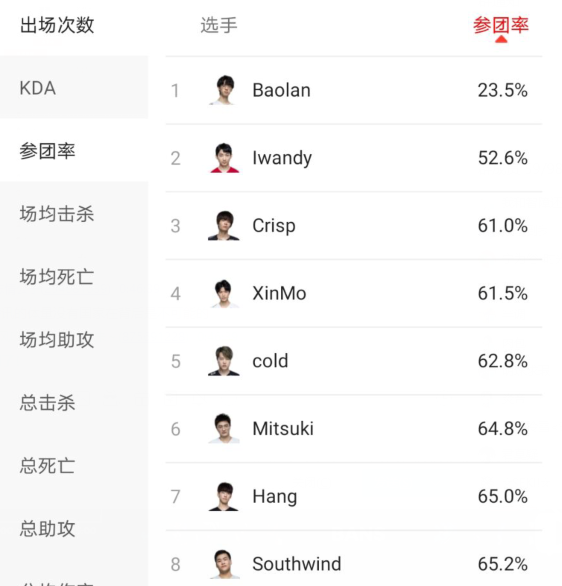
Task: Tap Crisp's player portrait
Action: (x=224, y=225)
